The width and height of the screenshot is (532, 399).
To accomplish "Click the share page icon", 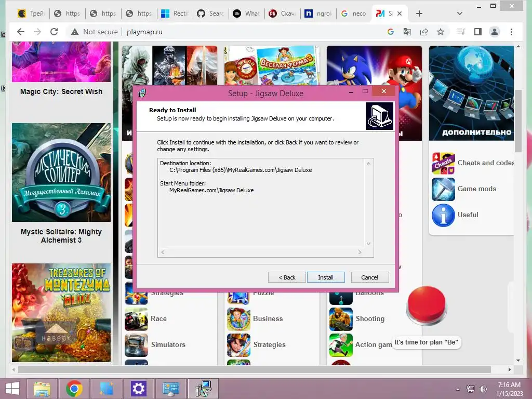I will [x=424, y=32].
